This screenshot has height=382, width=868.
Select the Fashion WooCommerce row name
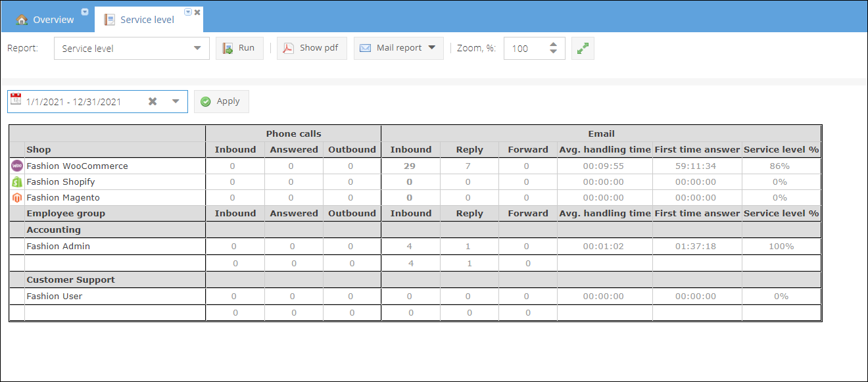tap(77, 166)
